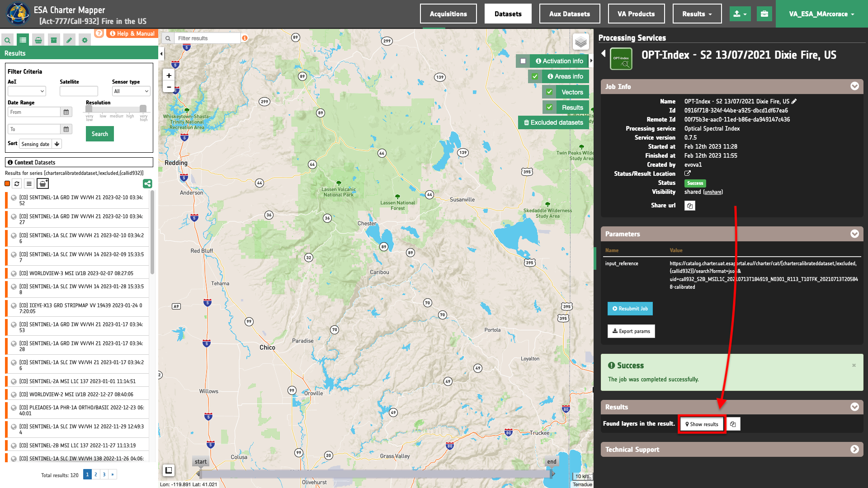Open the archive box tab icon
This screenshot has width=868, height=488.
click(x=54, y=40)
